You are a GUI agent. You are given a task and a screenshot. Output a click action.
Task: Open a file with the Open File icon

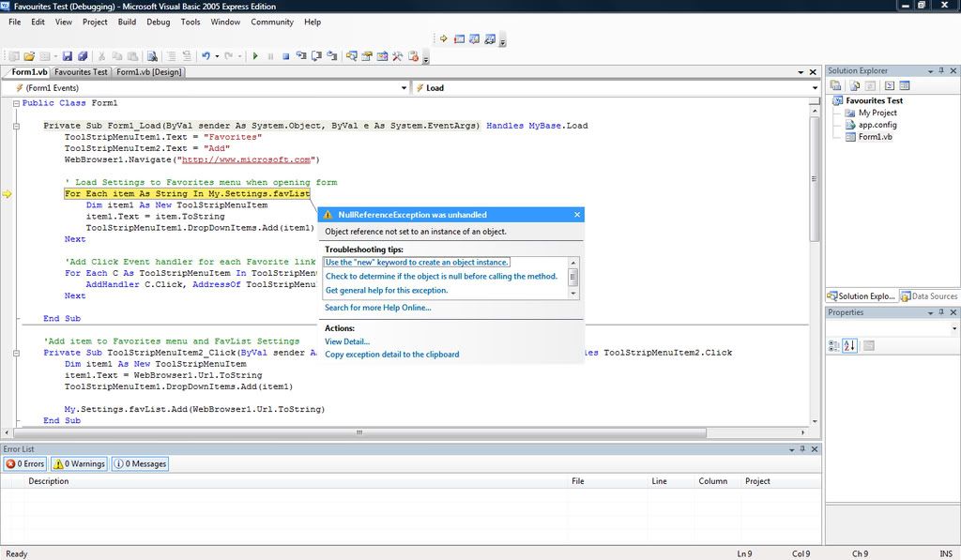tap(29, 56)
